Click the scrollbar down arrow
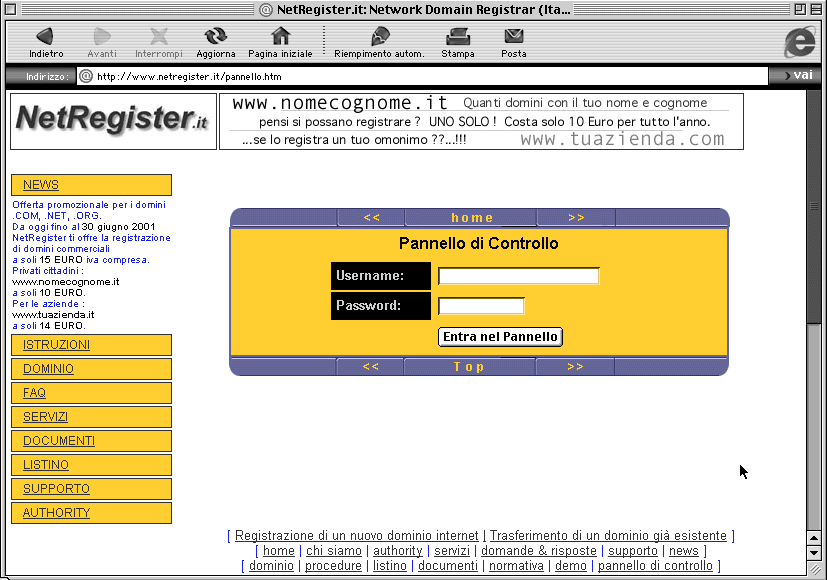The image size is (827, 580). point(814,553)
